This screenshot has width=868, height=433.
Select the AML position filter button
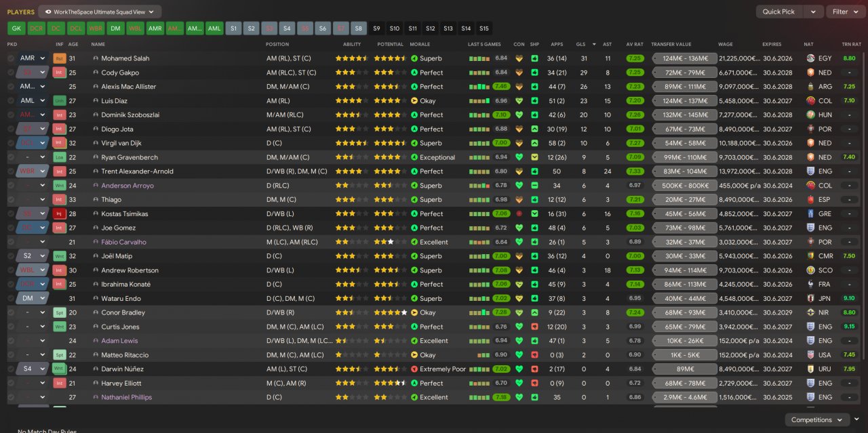[x=214, y=28]
